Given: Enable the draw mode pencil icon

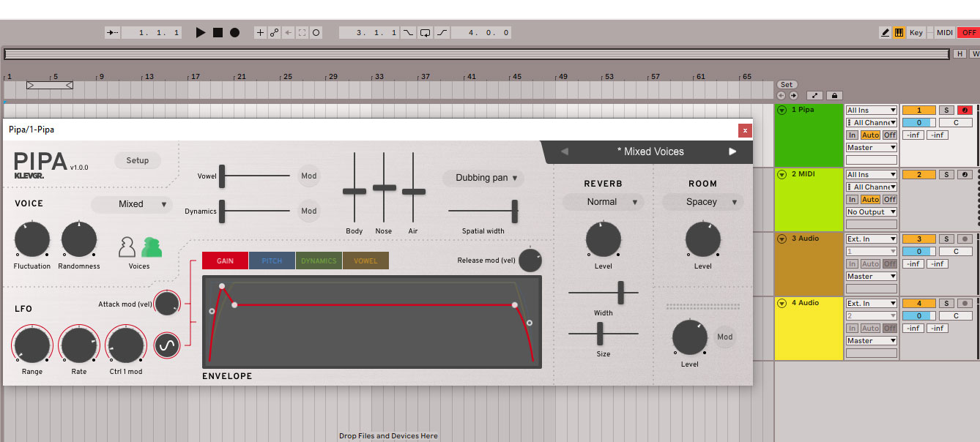Looking at the screenshot, I should tap(886, 33).
